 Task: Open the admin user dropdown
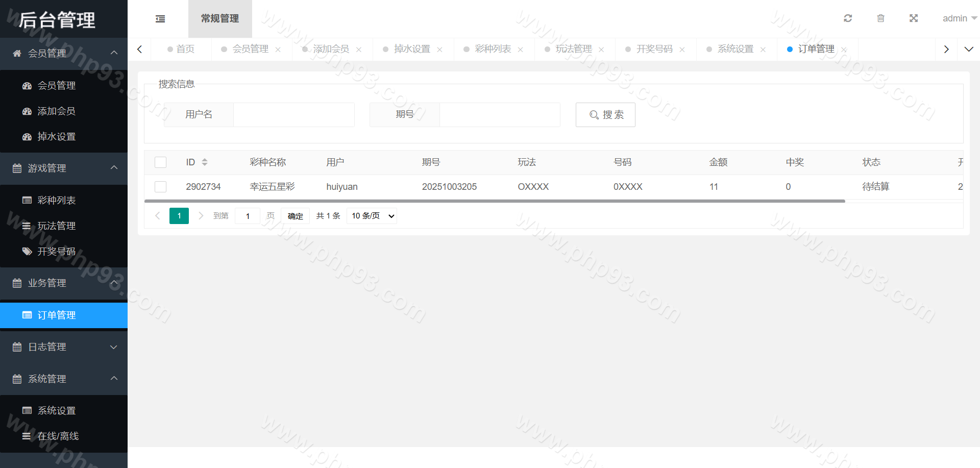(x=959, y=18)
